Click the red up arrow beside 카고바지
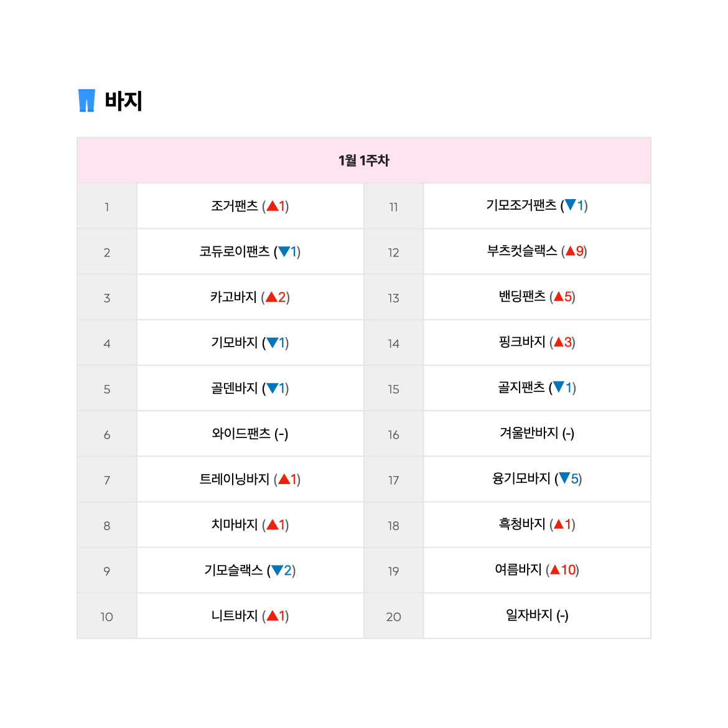 [272, 297]
